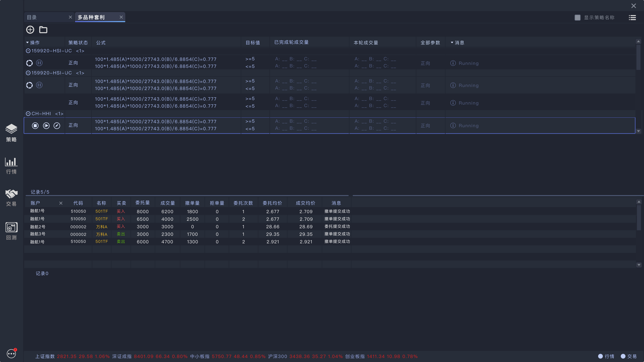The height and width of the screenshot is (362, 644).
Task: Collapse the first 159920-HSI-UC group
Action: (28, 51)
